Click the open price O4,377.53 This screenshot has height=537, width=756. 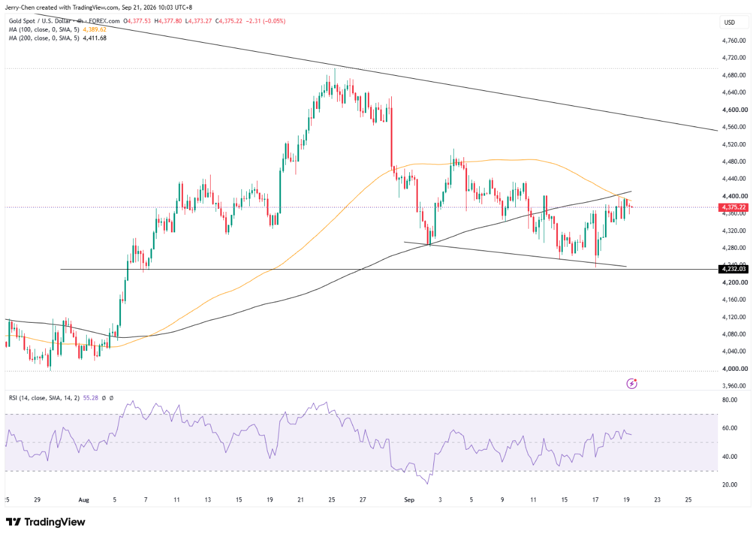coord(137,20)
